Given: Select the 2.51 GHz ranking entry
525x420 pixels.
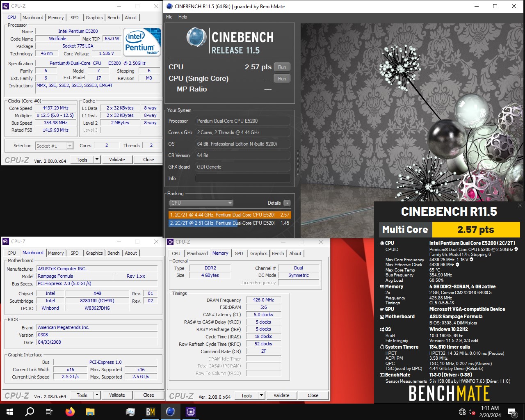Looking at the screenshot, I should pos(230,223).
